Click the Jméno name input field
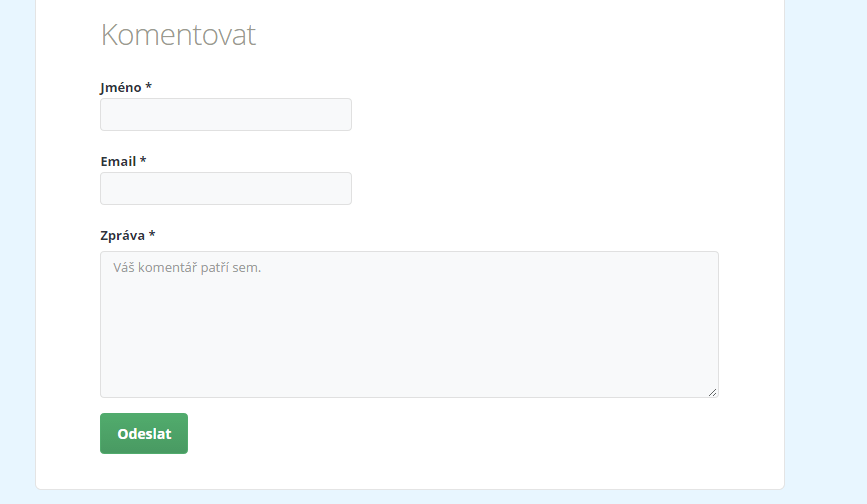Viewport: 867px width, 504px height. (x=226, y=114)
